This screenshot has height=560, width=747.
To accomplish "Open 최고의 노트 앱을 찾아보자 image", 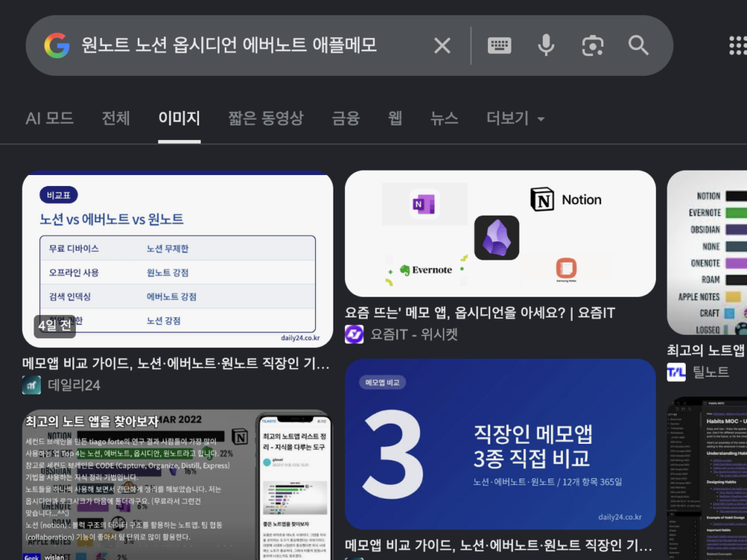I will pyautogui.click(x=178, y=485).
